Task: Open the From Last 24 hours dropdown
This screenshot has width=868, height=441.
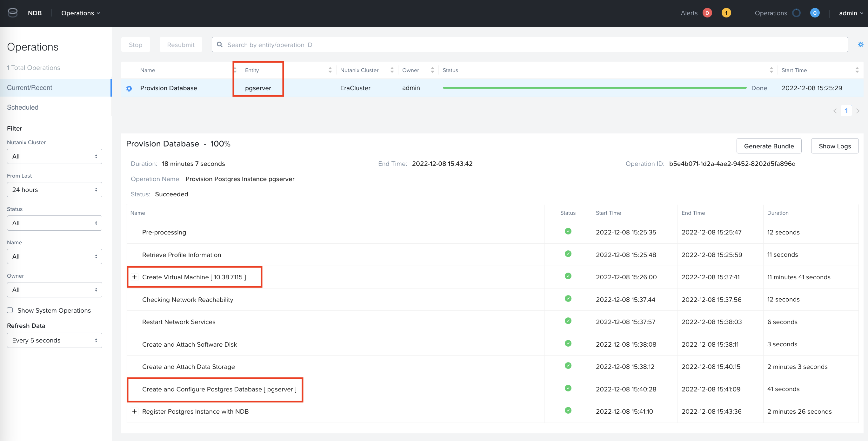Action: [x=54, y=190]
